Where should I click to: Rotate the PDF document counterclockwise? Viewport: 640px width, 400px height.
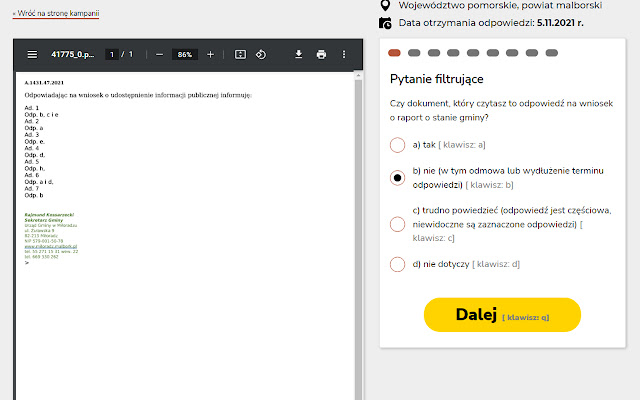(261, 54)
